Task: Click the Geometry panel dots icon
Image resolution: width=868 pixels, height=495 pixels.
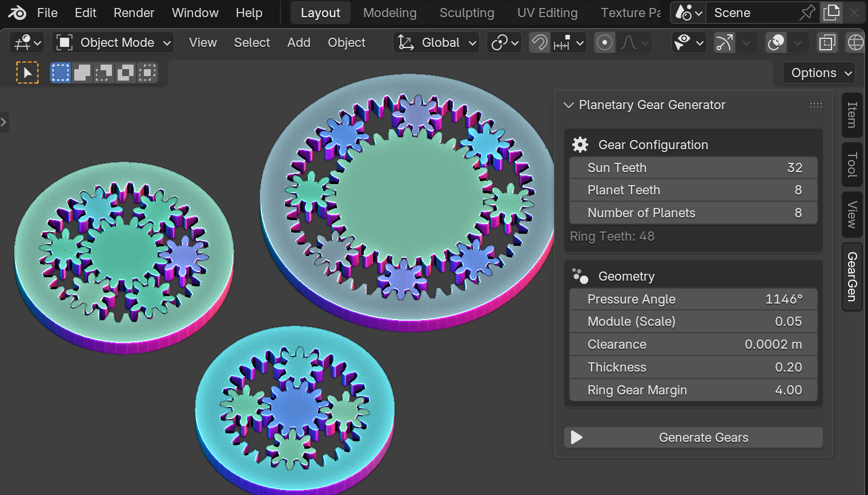Action: pos(580,276)
